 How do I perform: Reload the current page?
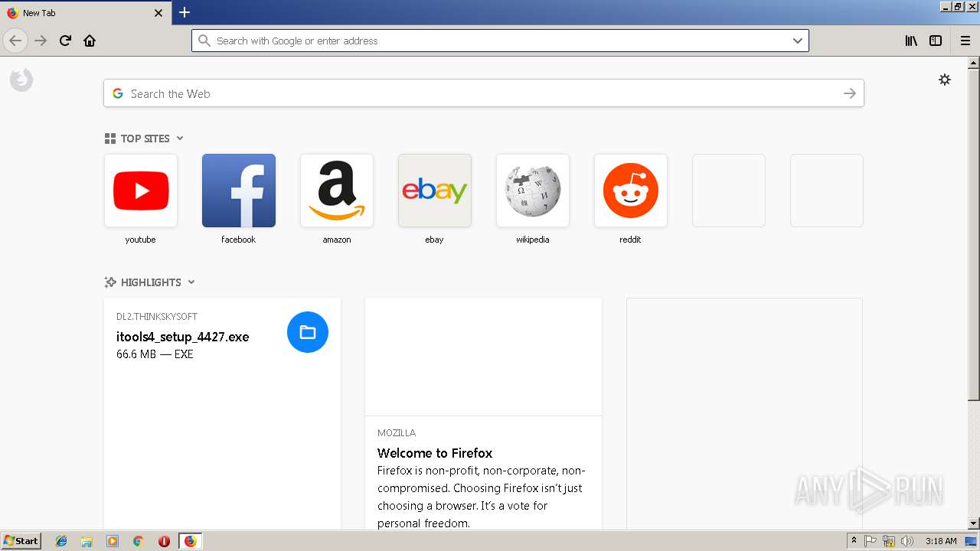pyautogui.click(x=66, y=41)
